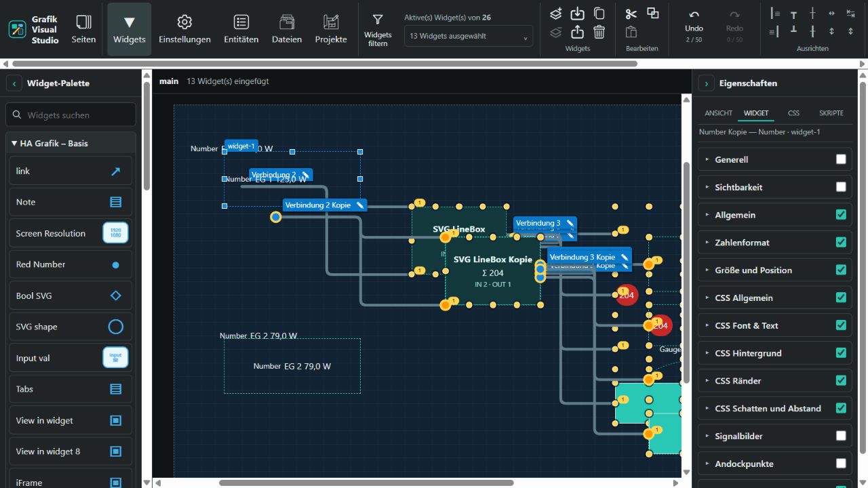Click the import widgets icon
This screenshot has width=868, height=488.
[577, 14]
